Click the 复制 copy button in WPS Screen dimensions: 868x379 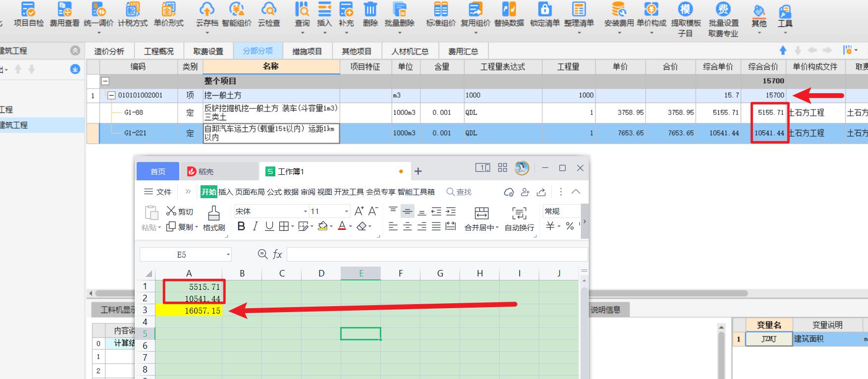click(x=181, y=227)
